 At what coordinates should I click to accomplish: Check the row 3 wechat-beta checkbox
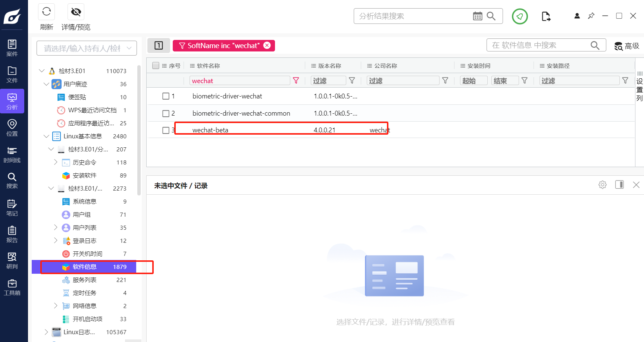click(x=166, y=130)
